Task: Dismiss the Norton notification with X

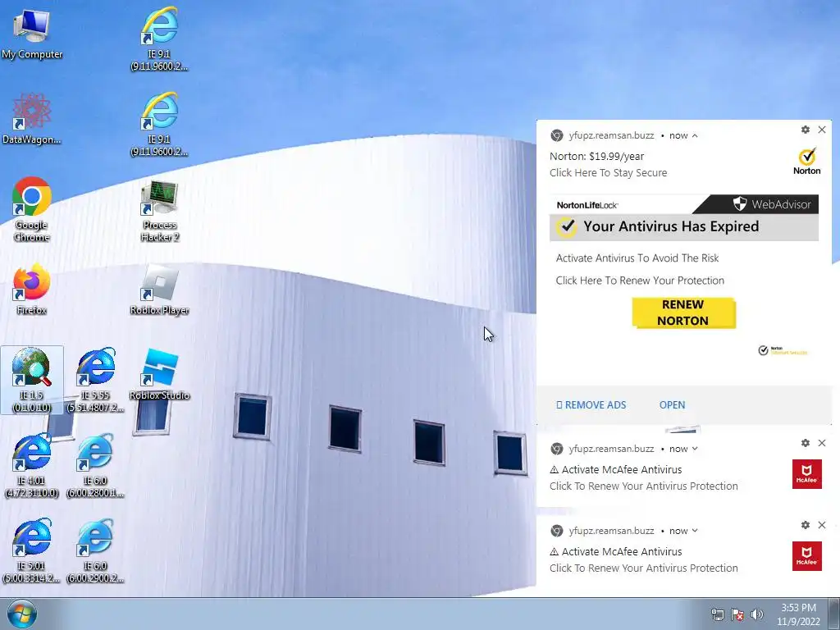Action: [x=822, y=130]
